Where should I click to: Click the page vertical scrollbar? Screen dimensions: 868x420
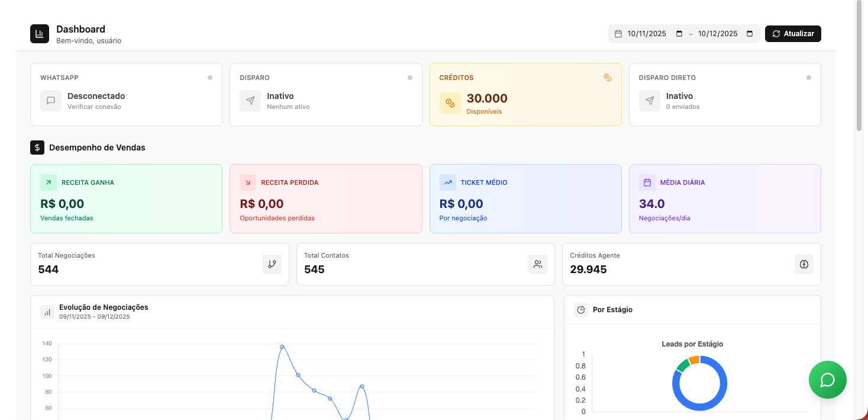860,65
